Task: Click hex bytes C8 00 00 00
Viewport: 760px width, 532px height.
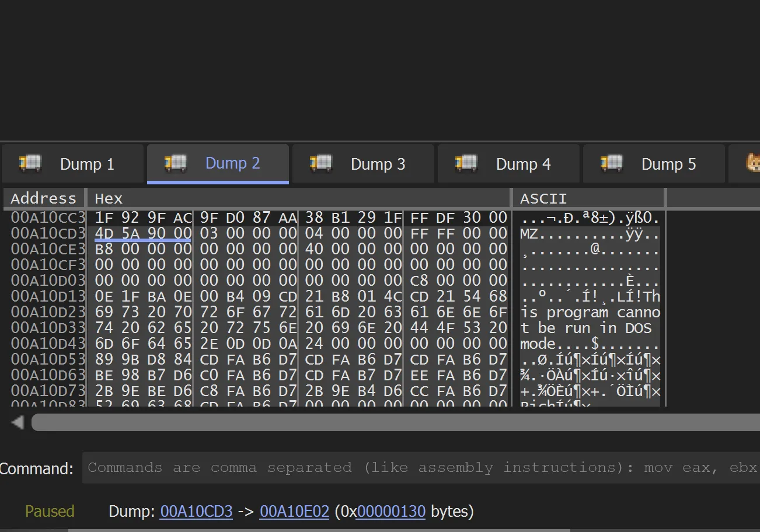Action: coord(459,281)
